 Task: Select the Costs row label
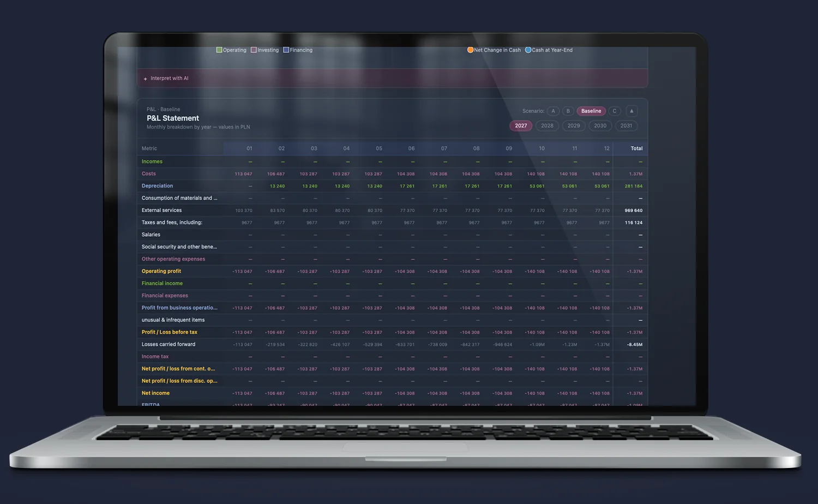(x=149, y=174)
